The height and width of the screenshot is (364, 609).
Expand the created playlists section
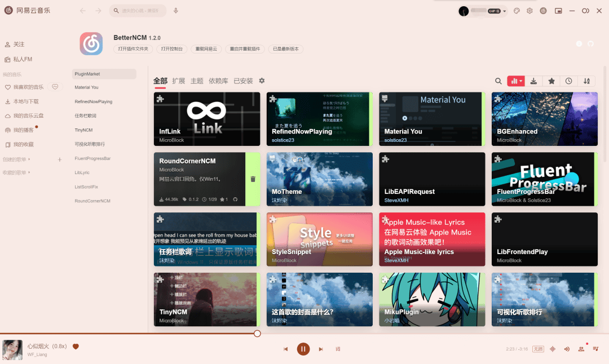[x=16, y=159]
